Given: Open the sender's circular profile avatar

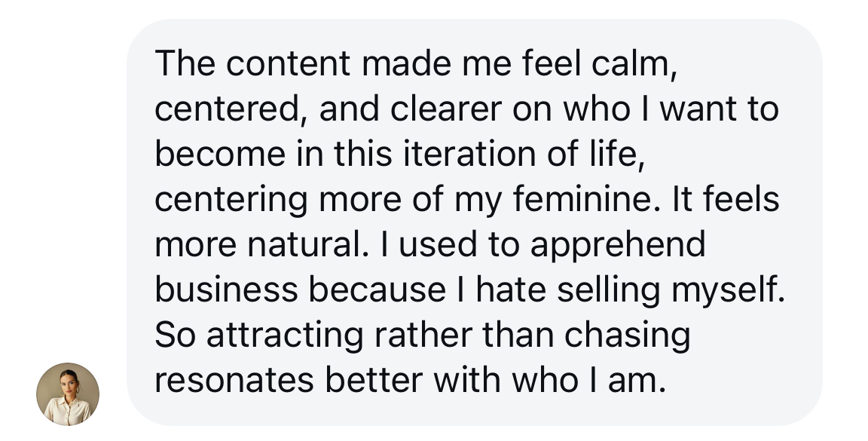Looking at the screenshot, I should [68, 394].
